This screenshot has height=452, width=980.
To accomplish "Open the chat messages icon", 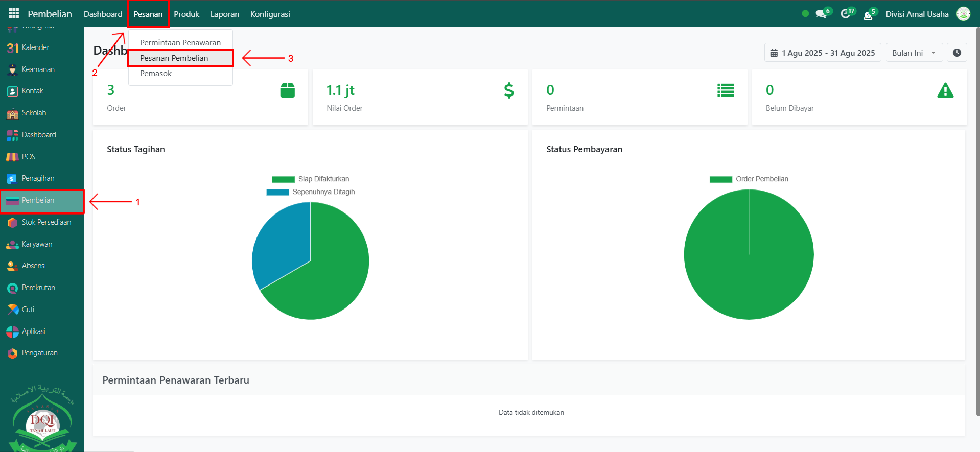I will [x=821, y=14].
